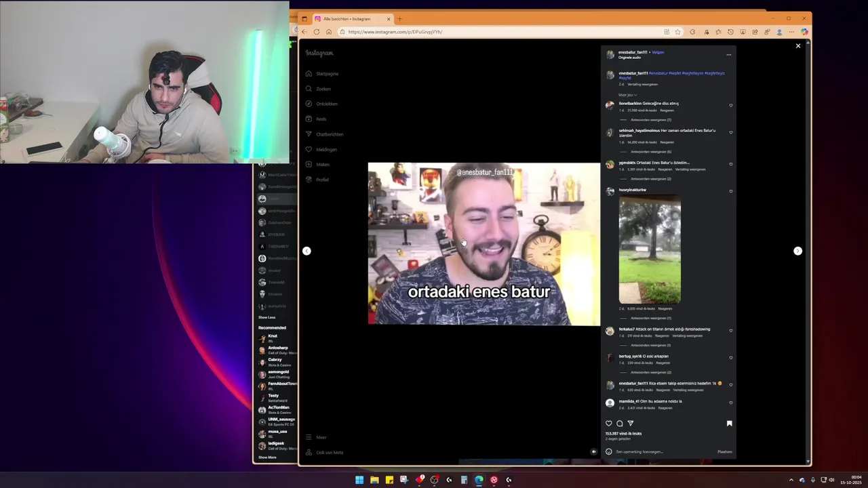Image resolution: width=868 pixels, height=488 pixels.
Task: Open browser settings three-dot menu
Action: 791,32
